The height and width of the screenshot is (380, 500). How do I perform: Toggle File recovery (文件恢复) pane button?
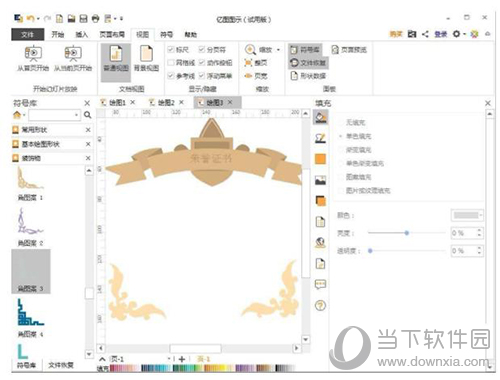point(308,63)
